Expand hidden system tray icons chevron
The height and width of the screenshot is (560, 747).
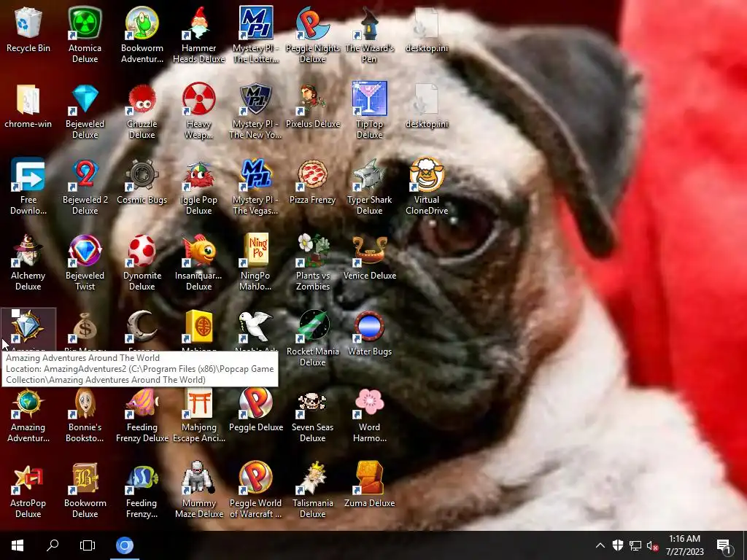pyautogui.click(x=600, y=545)
